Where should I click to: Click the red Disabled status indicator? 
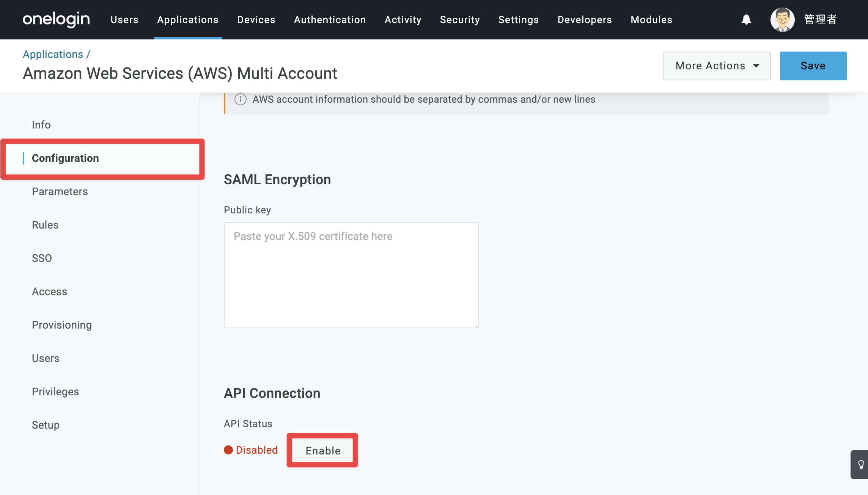click(251, 450)
